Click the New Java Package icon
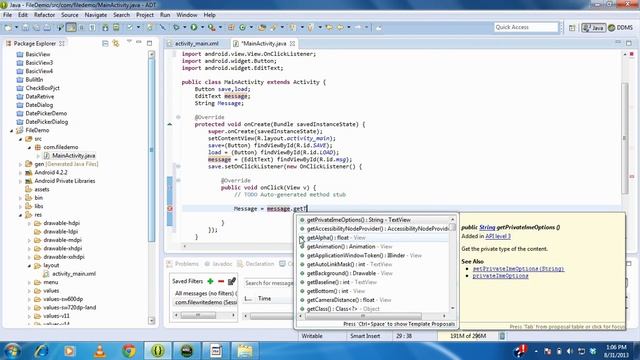The width and height of the screenshot is (640, 360). 231,27
